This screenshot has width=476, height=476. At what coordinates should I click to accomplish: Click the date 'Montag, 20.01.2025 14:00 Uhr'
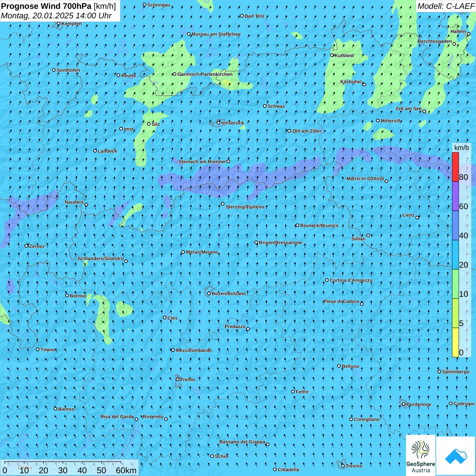coord(56,16)
